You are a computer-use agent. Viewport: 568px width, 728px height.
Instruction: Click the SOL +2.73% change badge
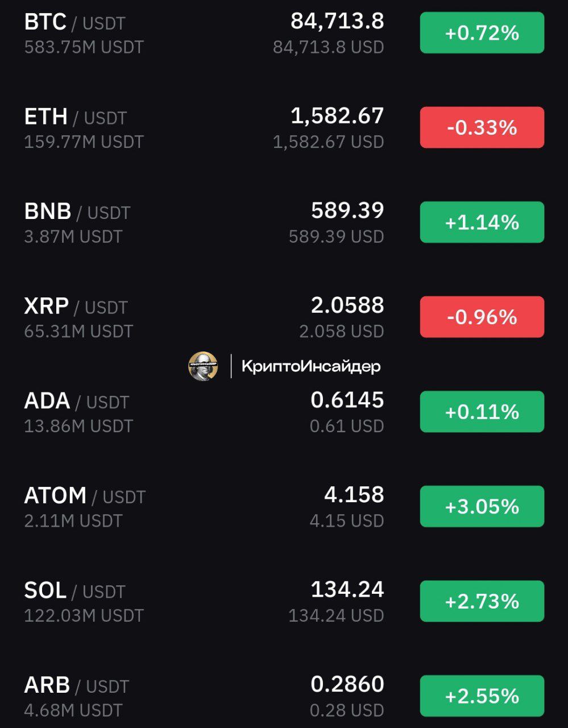click(482, 601)
